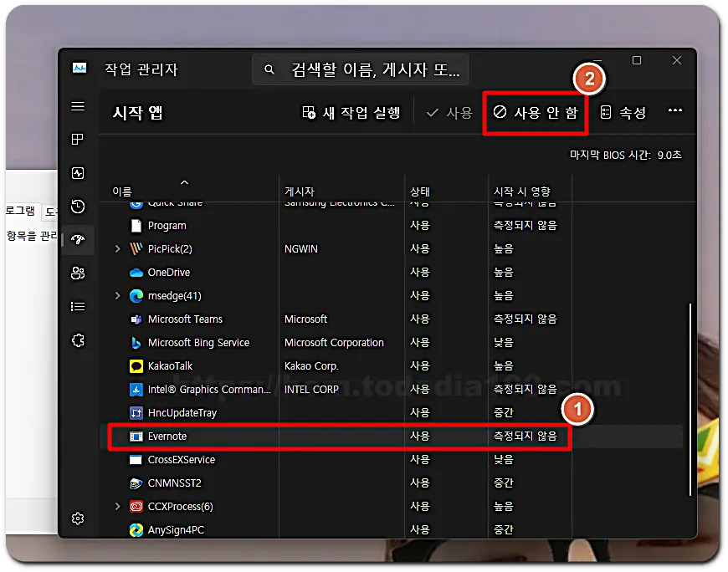
Task: Open Task Manager settings via gear icon
Action: tap(78, 518)
